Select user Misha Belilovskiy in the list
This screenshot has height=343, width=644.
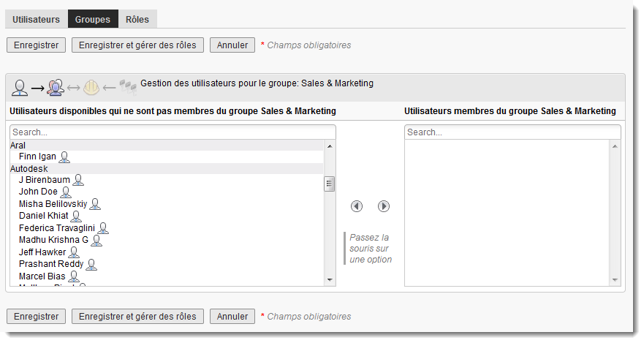tap(53, 204)
